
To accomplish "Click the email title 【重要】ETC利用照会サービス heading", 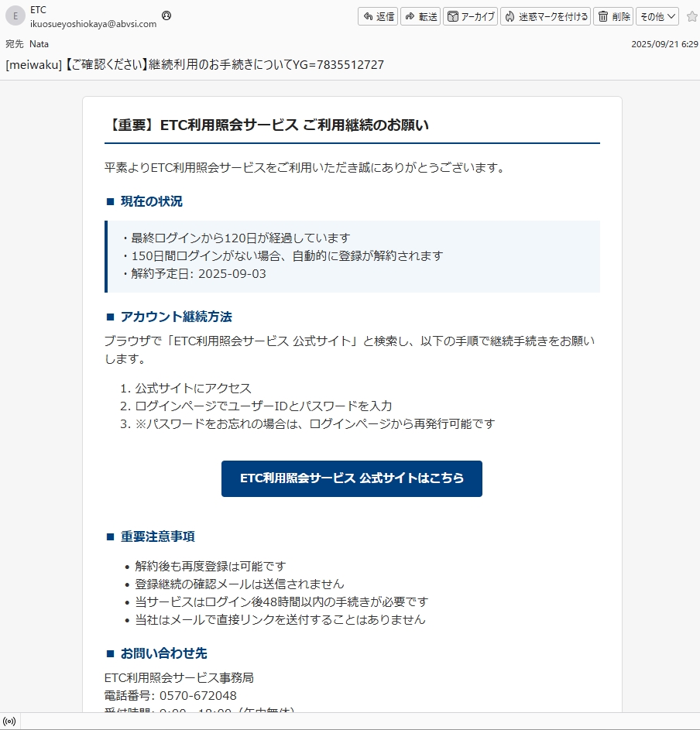I will 267,125.
